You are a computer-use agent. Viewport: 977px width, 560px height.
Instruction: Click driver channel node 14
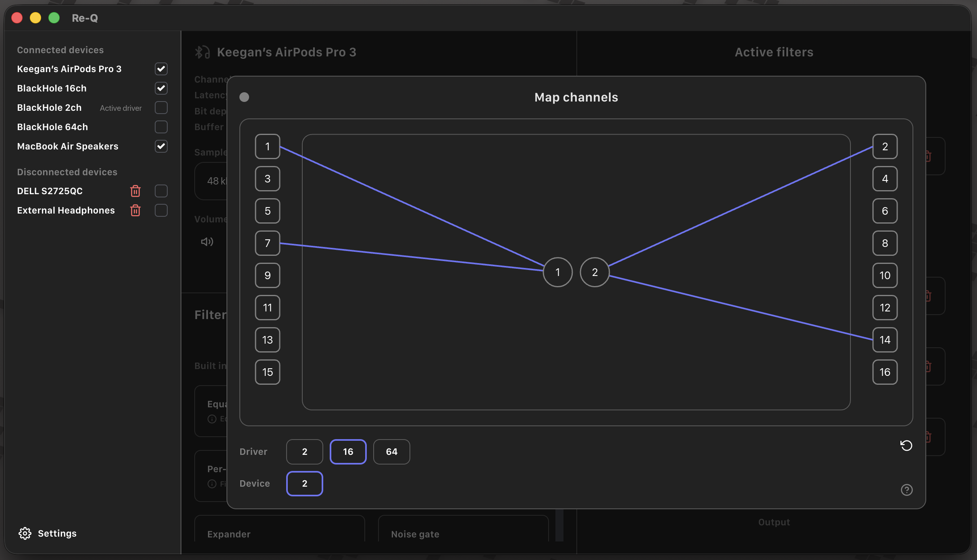885,340
